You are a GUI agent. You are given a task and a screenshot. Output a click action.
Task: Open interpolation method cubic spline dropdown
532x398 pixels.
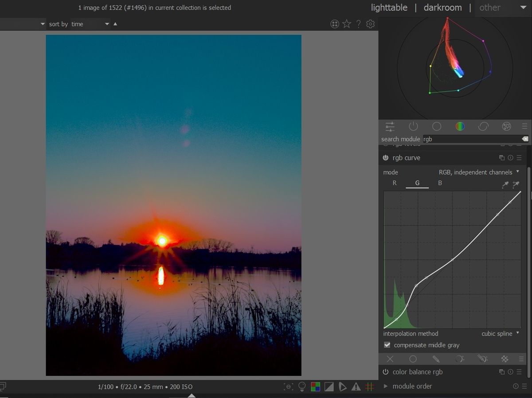(x=500, y=333)
